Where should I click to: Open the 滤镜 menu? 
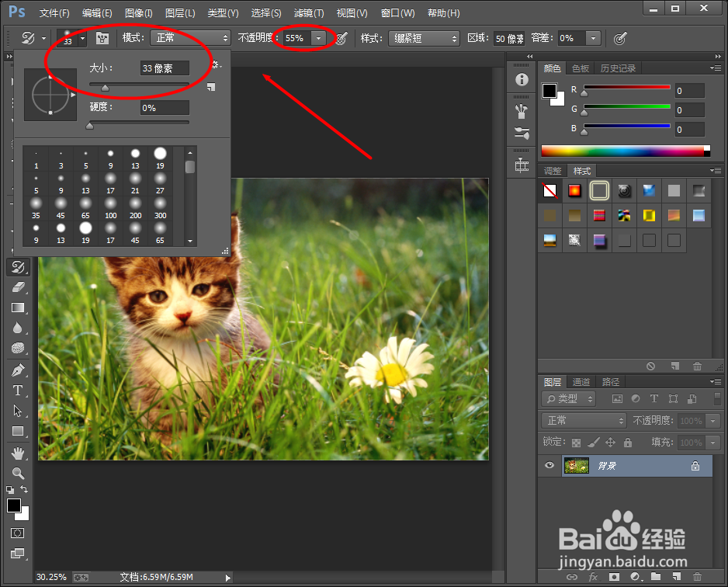[x=307, y=12]
